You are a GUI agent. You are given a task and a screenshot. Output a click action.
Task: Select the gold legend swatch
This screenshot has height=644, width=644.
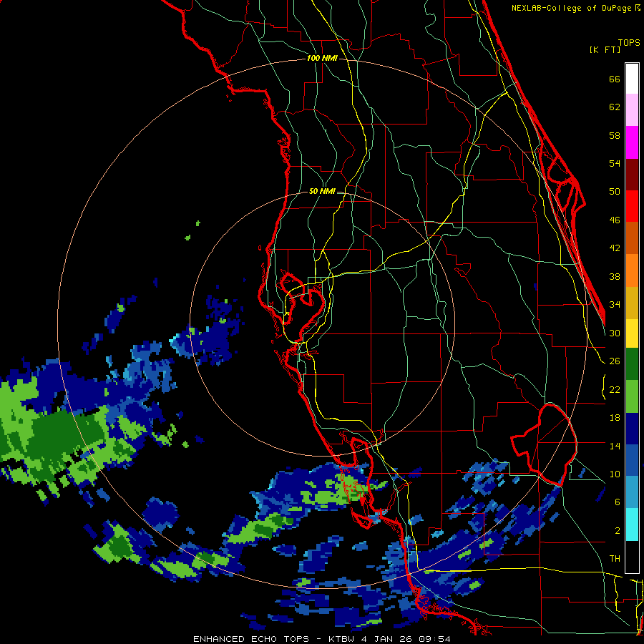[x=632, y=303]
